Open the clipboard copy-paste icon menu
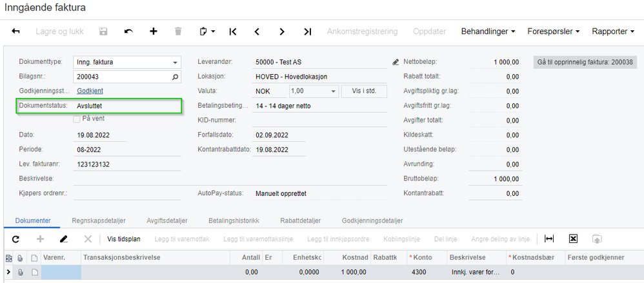Image resolution: width=644 pixels, height=283 pixels. click(207, 31)
